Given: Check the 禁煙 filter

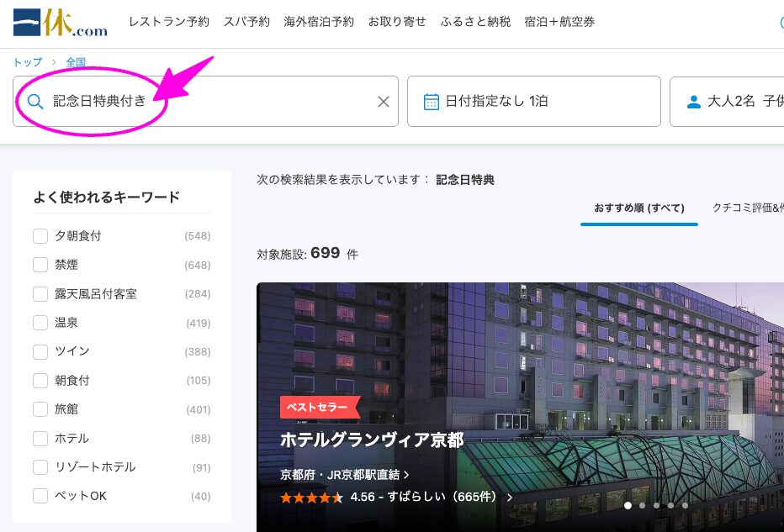Looking at the screenshot, I should [40, 265].
